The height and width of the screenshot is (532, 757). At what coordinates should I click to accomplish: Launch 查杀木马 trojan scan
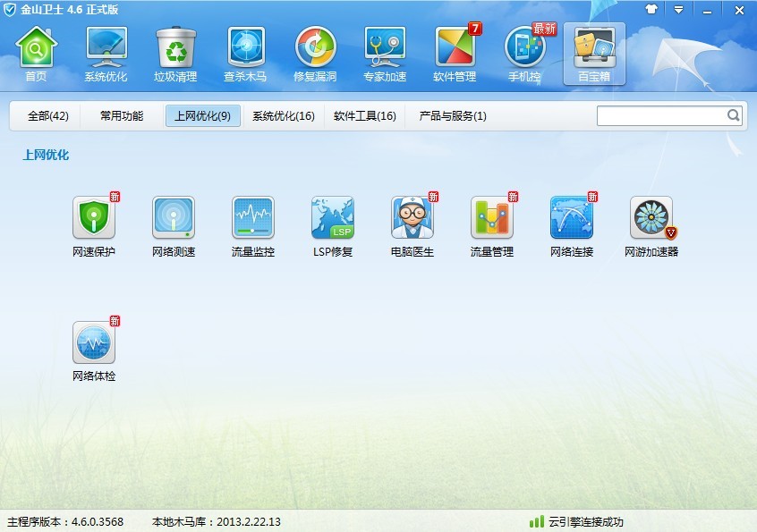[245, 54]
